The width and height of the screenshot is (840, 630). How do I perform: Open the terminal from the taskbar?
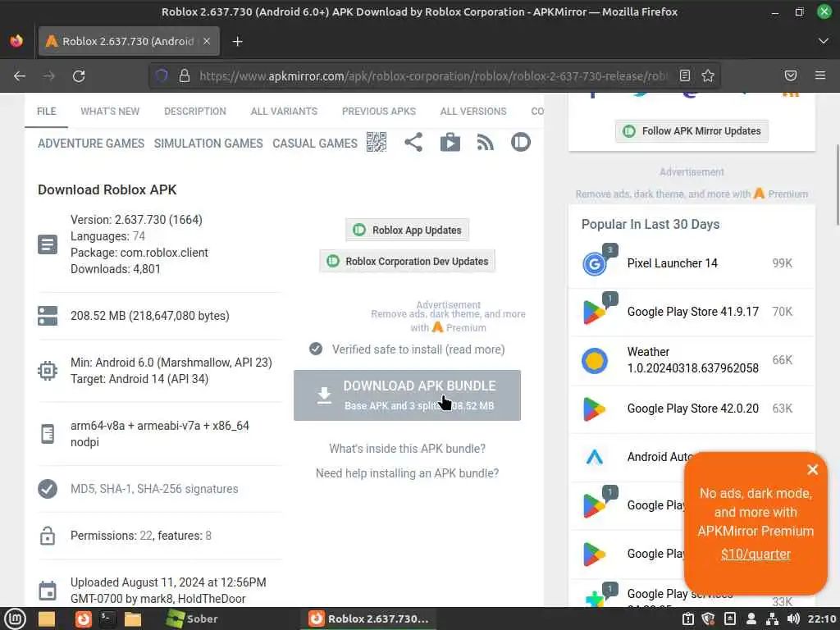(107, 619)
